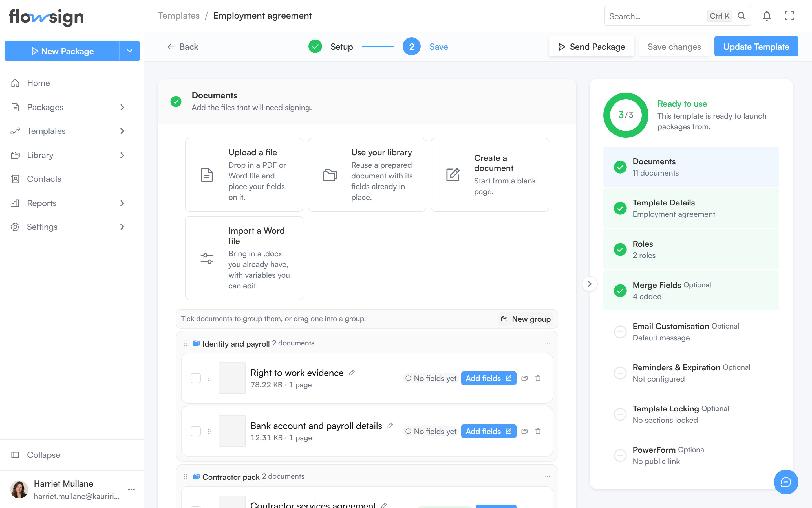812x508 pixels.
Task: Tick Bank account and payroll details checkbox
Action: point(196,432)
